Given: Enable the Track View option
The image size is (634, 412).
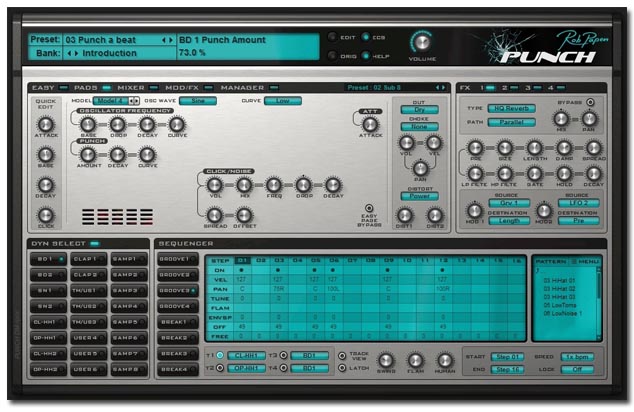Looking at the screenshot, I should pos(342,356).
